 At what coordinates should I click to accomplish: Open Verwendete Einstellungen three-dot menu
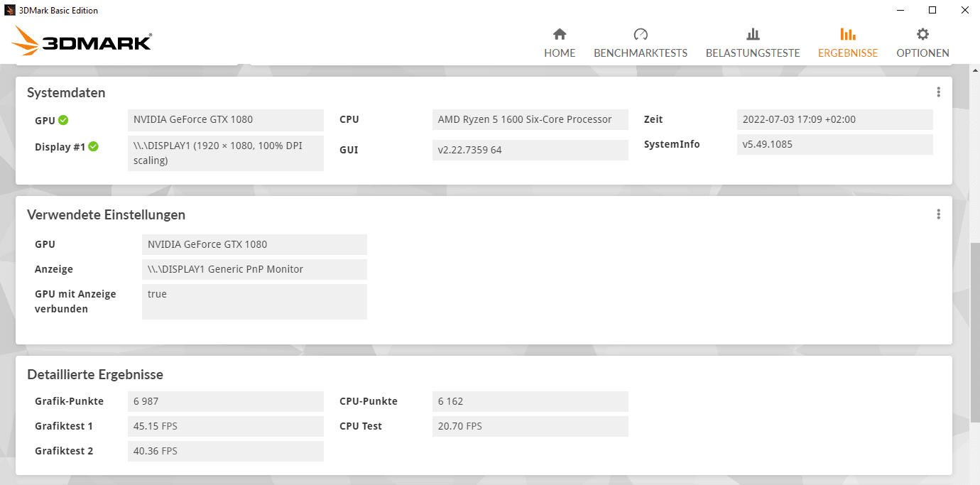938,214
